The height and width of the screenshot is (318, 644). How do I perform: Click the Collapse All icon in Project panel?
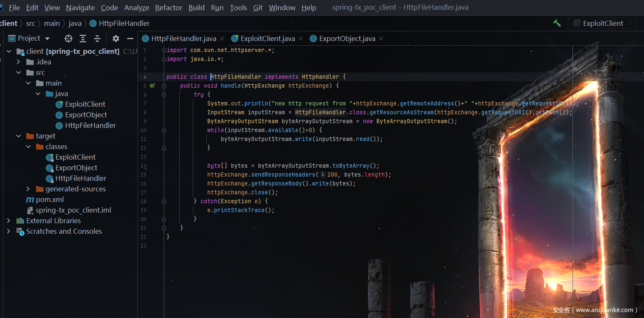pyautogui.click(x=97, y=39)
